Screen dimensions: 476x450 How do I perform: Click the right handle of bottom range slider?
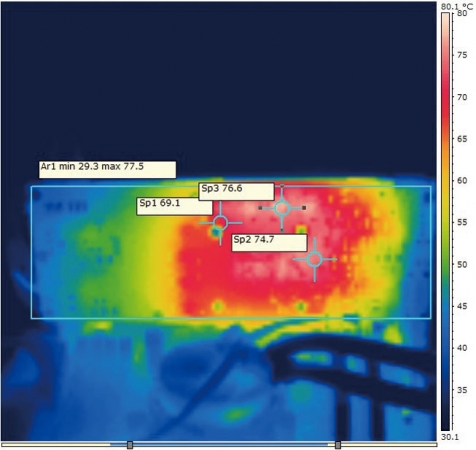coord(338,445)
